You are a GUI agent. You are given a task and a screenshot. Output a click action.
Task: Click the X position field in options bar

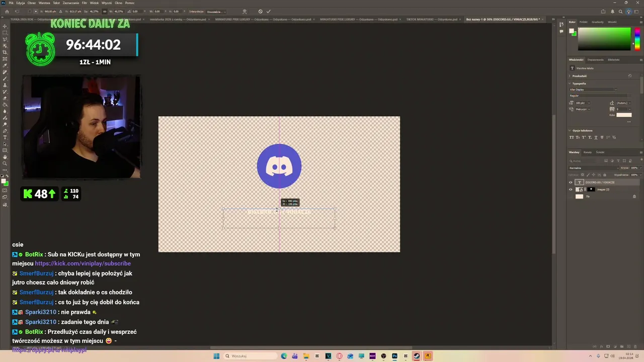(49, 11)
